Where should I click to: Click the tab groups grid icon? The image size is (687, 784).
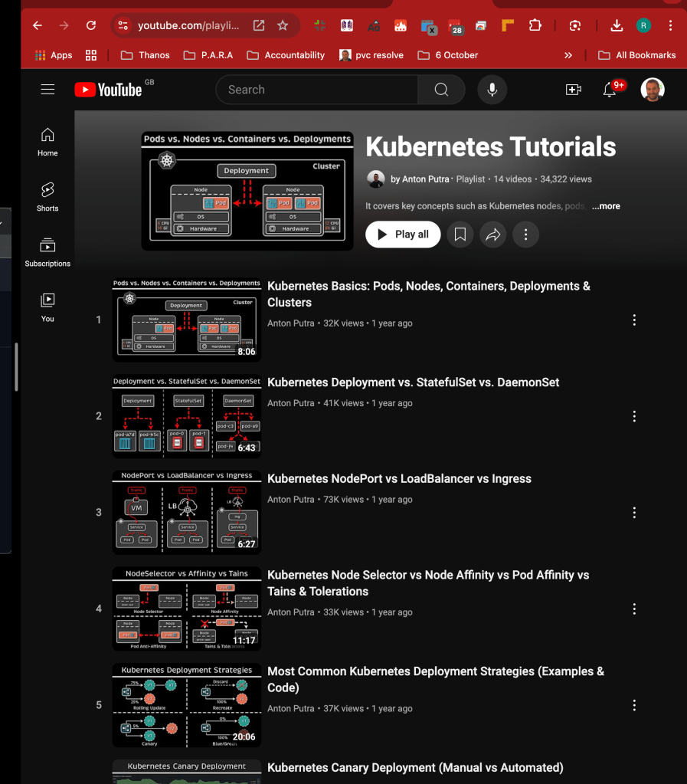91,55
